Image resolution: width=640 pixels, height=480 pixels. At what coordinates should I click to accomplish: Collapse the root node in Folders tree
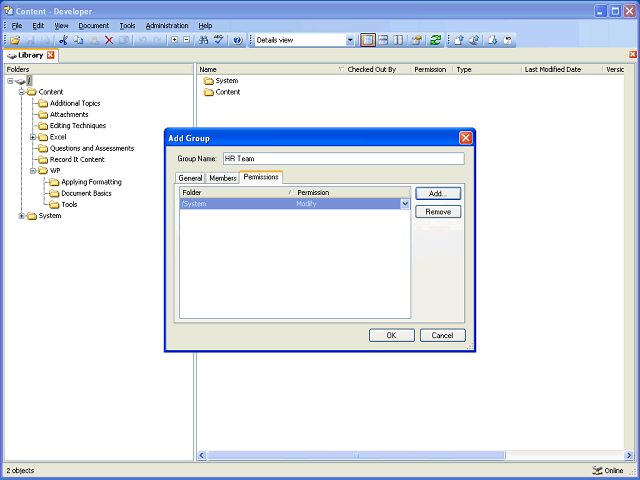click(x=10, y=81)
